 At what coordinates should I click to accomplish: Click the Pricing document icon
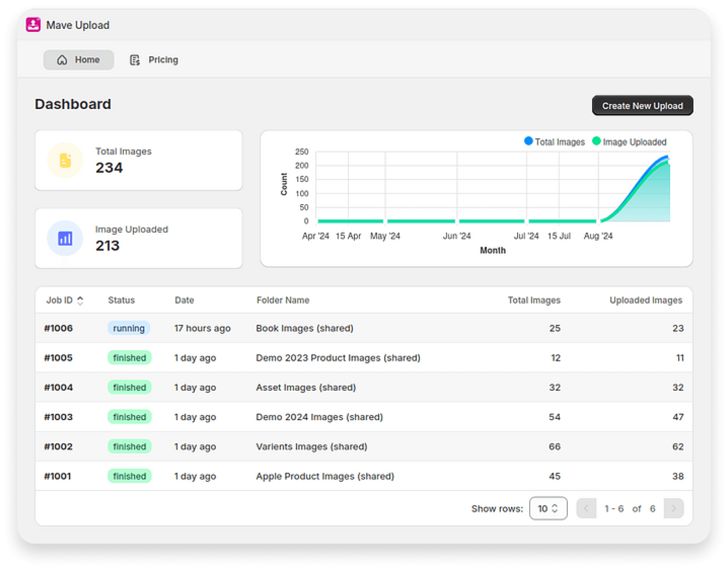[x=135, y=60]
